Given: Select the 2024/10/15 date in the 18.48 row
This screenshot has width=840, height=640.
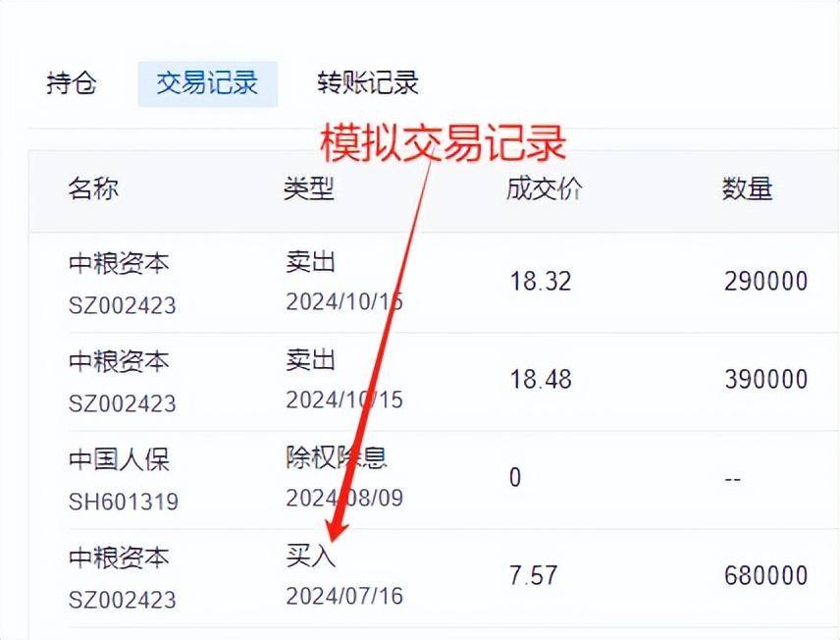Looking at the screenshot, I should pyautogui.click(x=344, y=400).
